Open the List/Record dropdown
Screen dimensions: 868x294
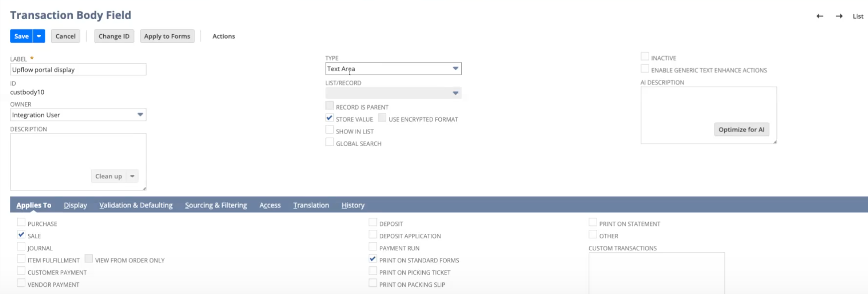393,93
